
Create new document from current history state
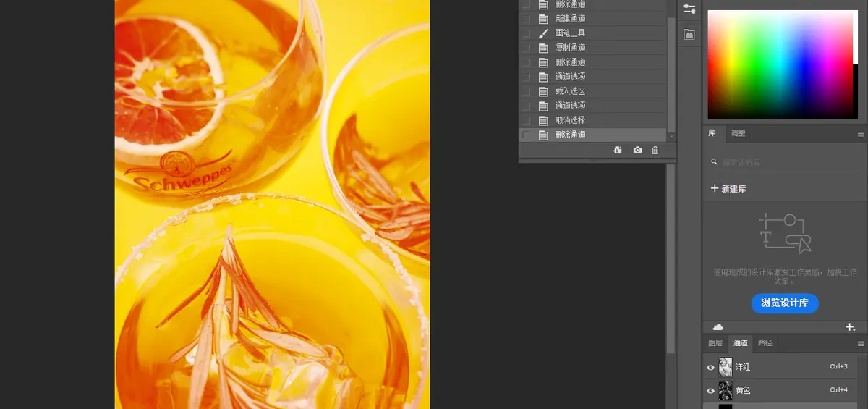[617, 150]
